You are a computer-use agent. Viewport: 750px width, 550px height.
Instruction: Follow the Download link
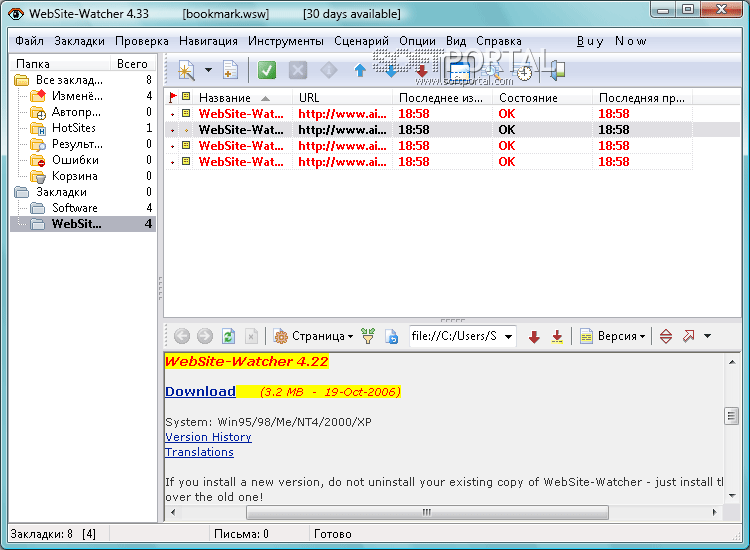(x=200, y=392)
